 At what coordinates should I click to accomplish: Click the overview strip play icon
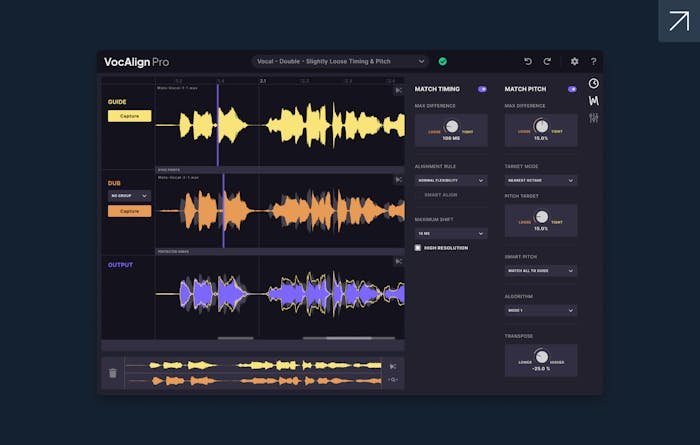click(393, 366)
